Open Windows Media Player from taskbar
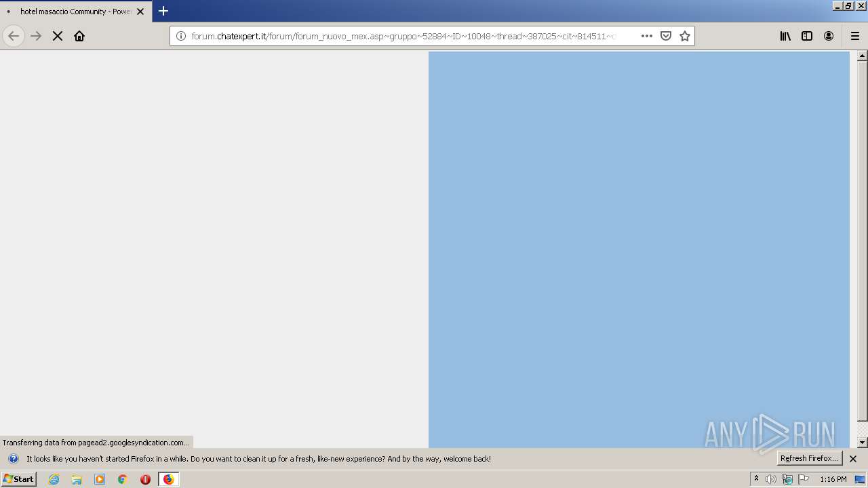This screenshot has width=868, height=488. 100,479
